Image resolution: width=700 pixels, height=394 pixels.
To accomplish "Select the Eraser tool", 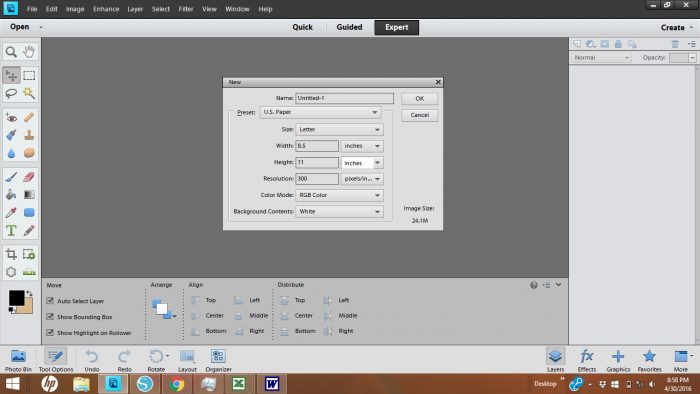I will tap(29, 177).
